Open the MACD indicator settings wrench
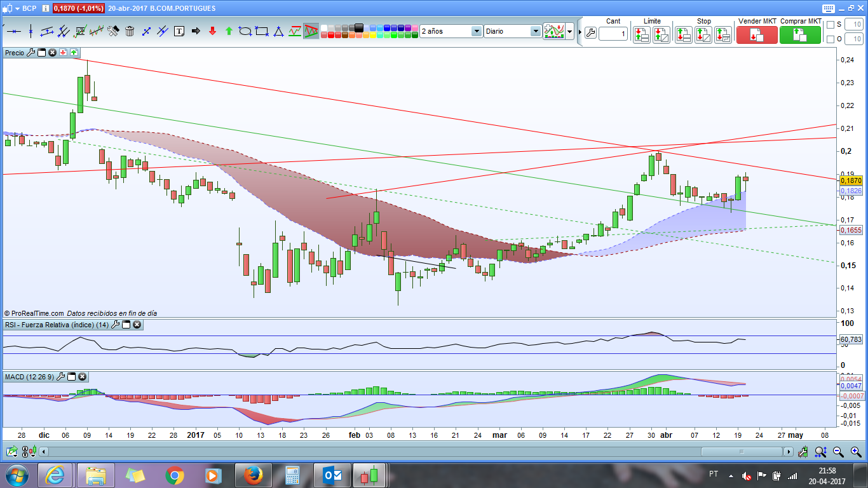The height and width of the screenshot is (488, 868). pos(61,377)
